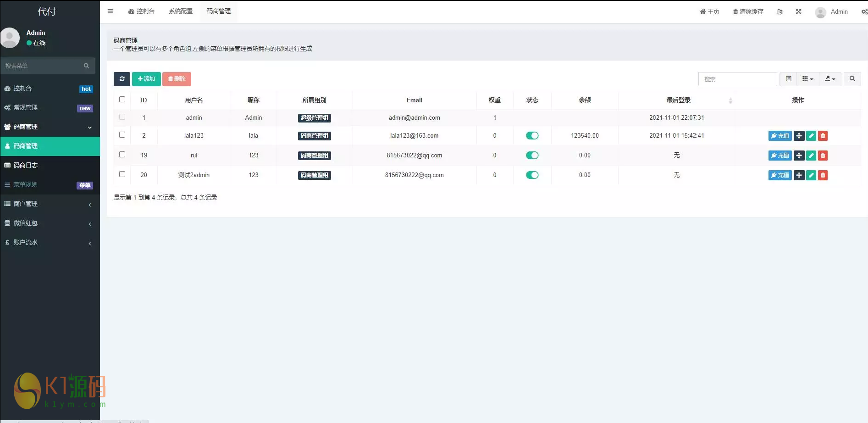The image size is (868, 423).
Task: Toggle the select-all checkbox in table header
Action: click(x=122, y=100)
